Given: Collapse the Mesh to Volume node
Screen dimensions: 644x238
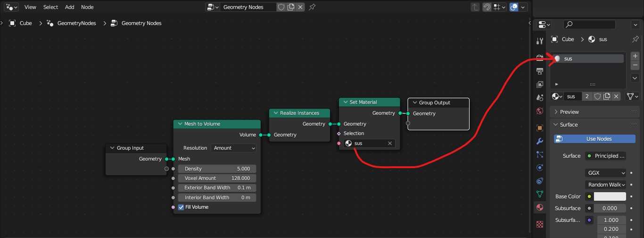Looking at the screenshot, I should coord(180,124).
